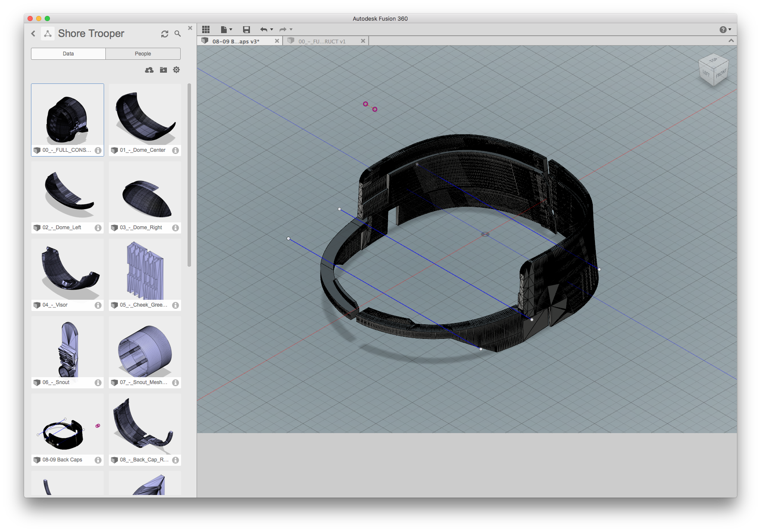
Task: Click the 06_-_Snout file name
Action: point(56,382)
